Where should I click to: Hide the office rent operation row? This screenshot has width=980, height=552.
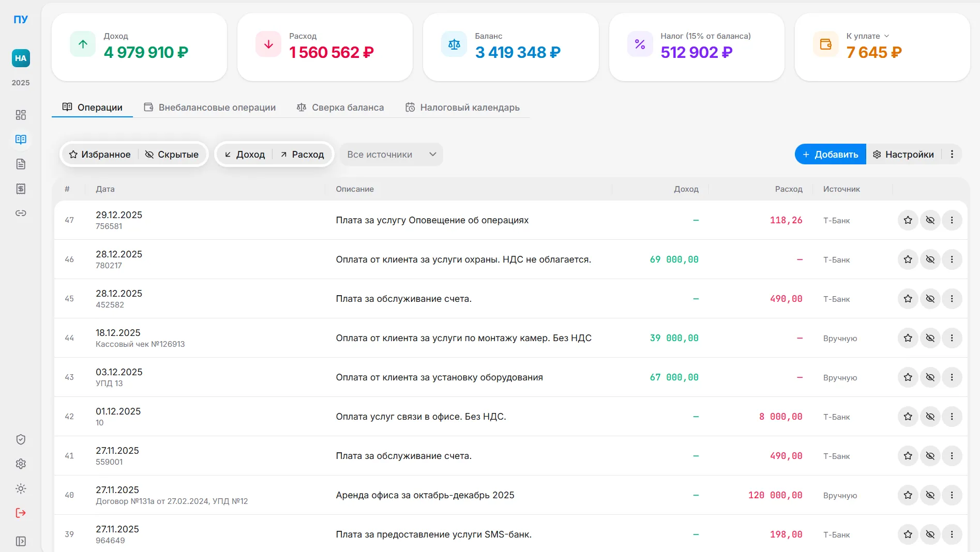930,495
